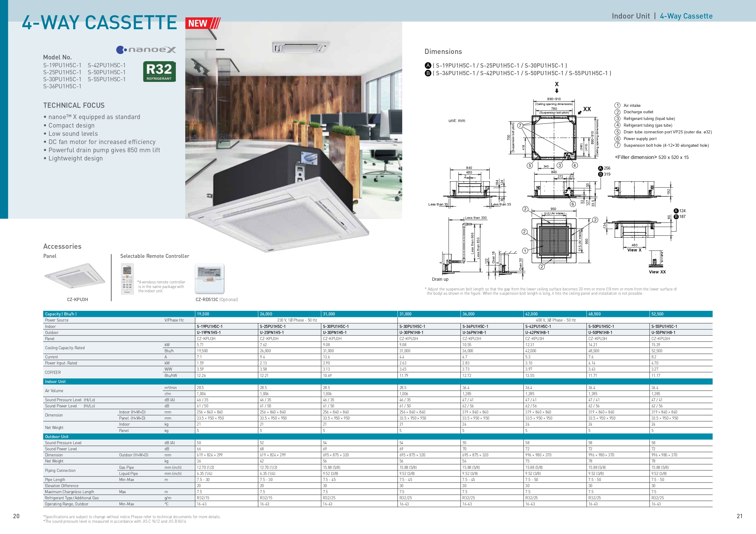Click the 'Selectable Remote Controller' label
This screenshot has height=534, width=756.
click(x=155, y=256)
